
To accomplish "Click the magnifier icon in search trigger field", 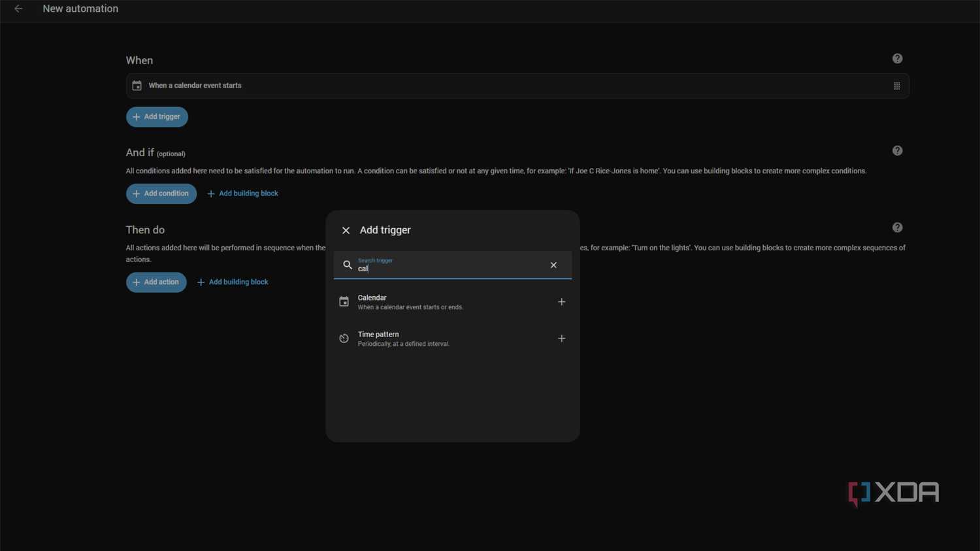I will pyautogui.click(x=348, y=265).
